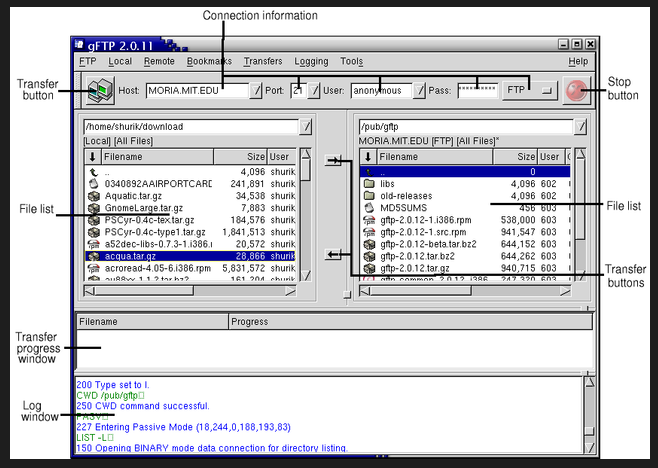Open the User dropdown arrow
658x468 pixels.
419,91
